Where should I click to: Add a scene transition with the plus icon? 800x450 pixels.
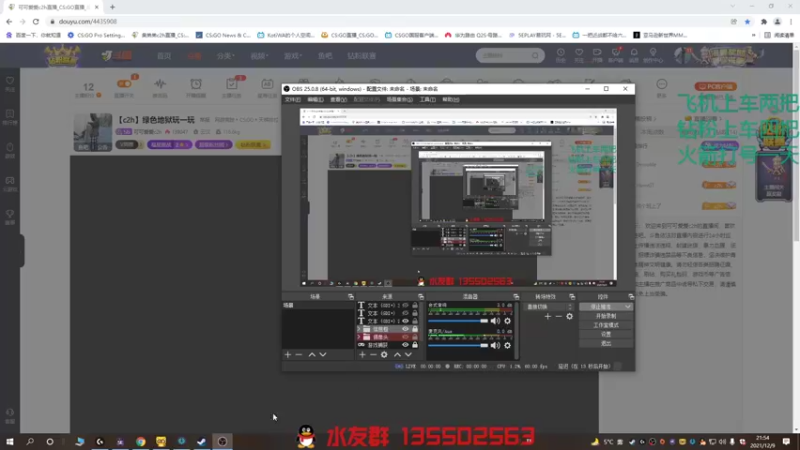point(547,316)
